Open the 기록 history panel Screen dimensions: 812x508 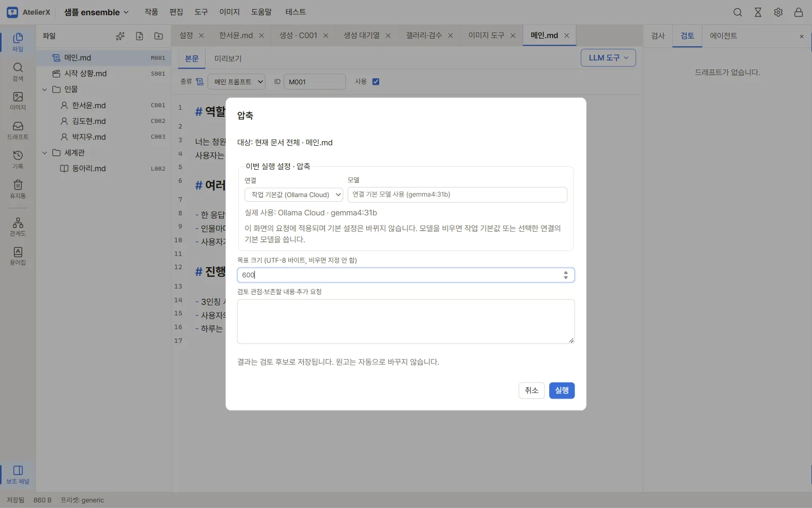(18, 160)
